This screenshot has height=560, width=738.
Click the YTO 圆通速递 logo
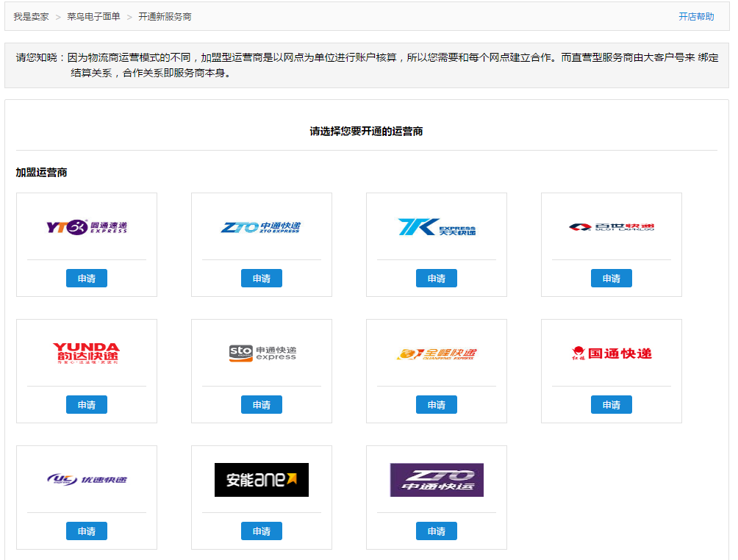pos(87,227)
